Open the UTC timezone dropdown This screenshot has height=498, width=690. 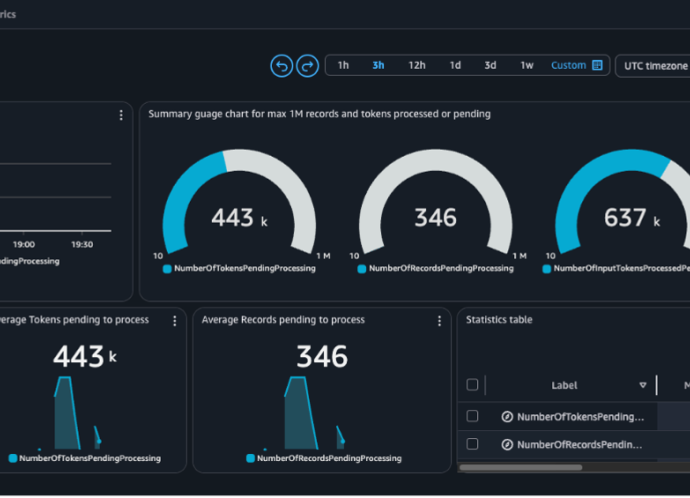point(655,66)
